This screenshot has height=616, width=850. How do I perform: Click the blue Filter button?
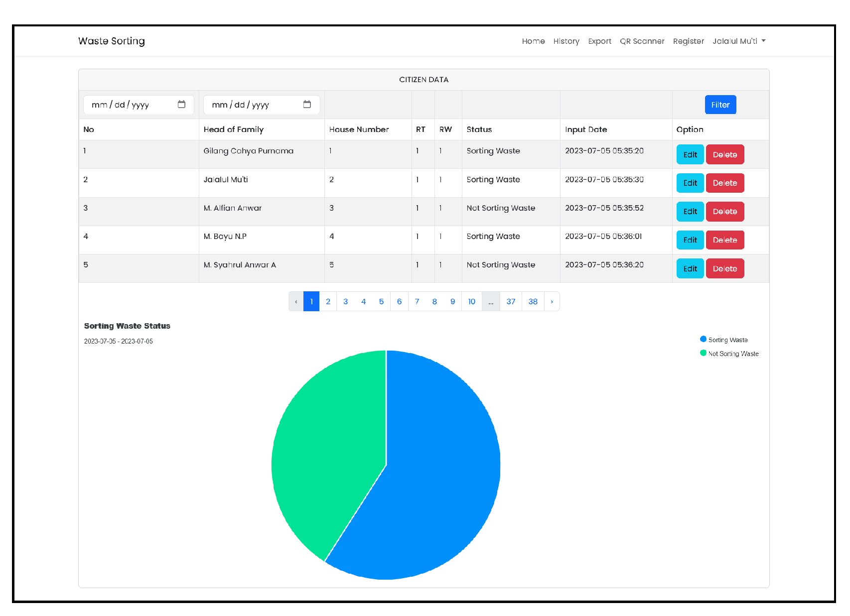(x=720, y=105)
